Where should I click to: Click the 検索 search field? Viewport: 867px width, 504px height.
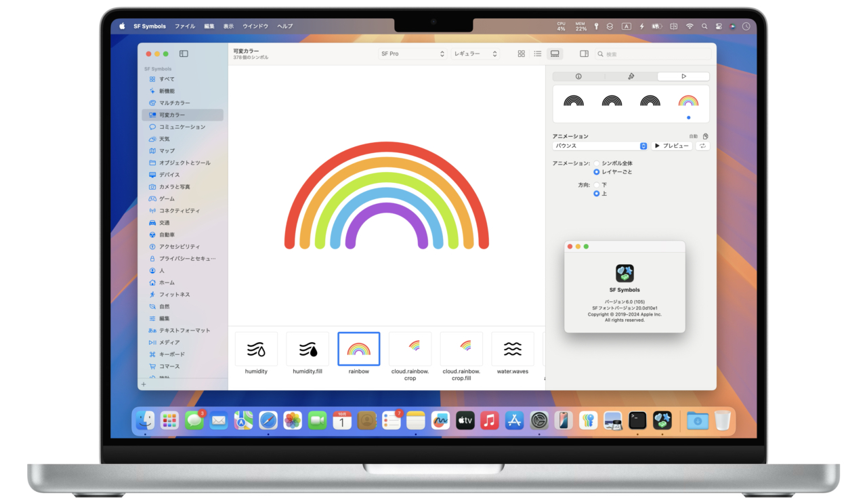point(652,54)
